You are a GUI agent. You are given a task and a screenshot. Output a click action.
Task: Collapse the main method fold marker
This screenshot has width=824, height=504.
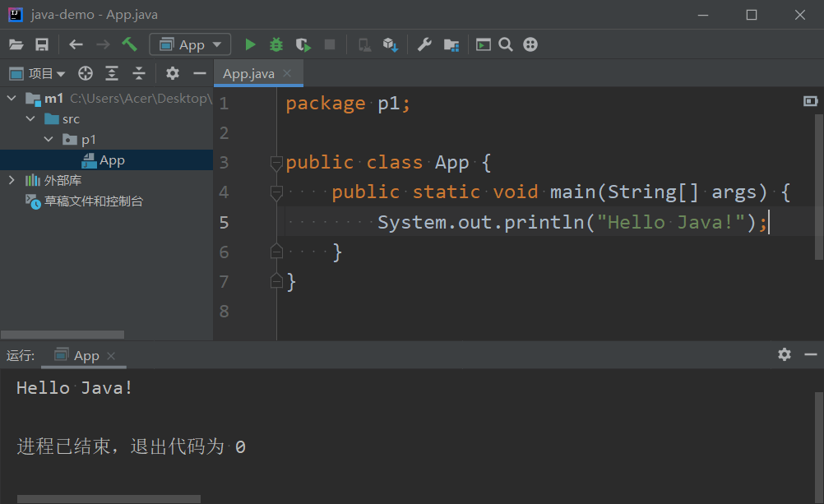[x=276, y=192]
